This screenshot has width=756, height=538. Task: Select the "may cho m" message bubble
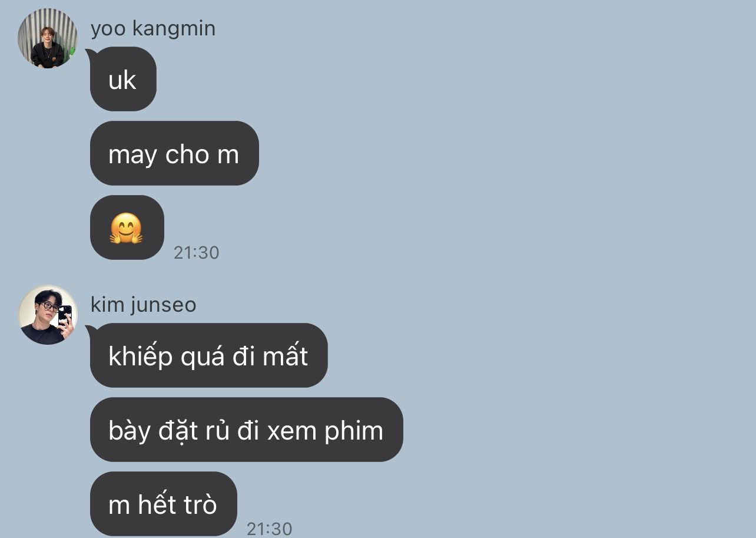[x=174, y=153]
